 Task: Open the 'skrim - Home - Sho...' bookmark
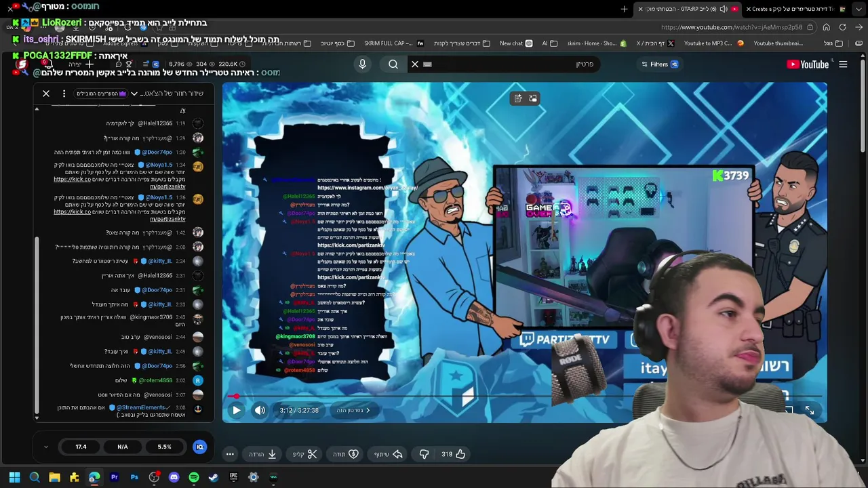click(x=597, y=43)
